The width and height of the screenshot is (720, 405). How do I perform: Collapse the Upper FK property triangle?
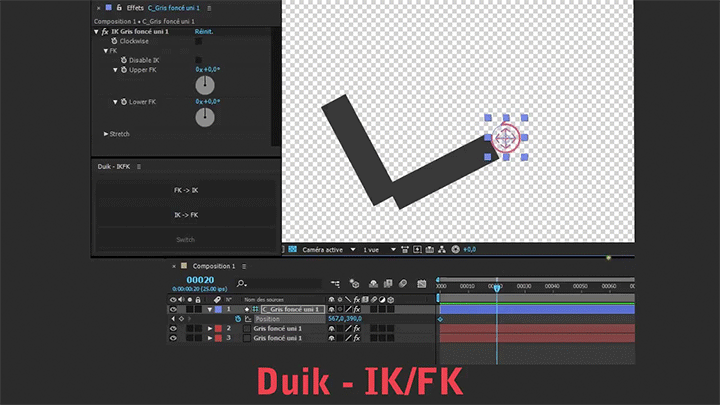point(115,70)
